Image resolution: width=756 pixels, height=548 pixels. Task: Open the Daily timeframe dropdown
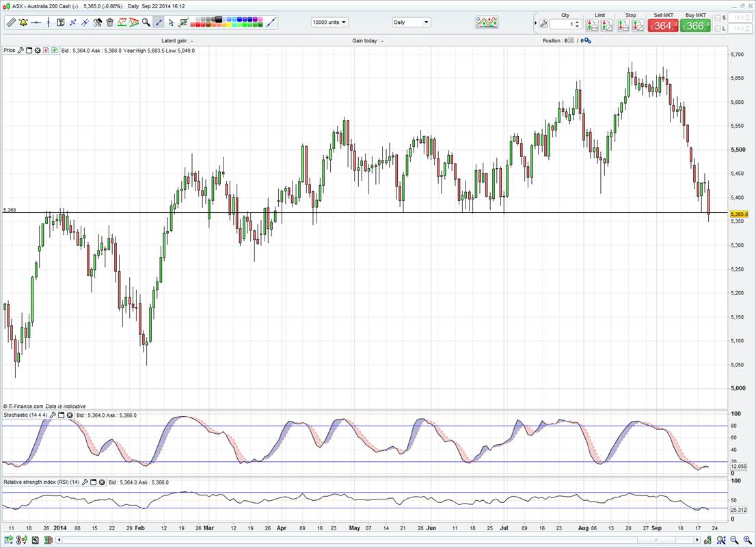(411, 23)
